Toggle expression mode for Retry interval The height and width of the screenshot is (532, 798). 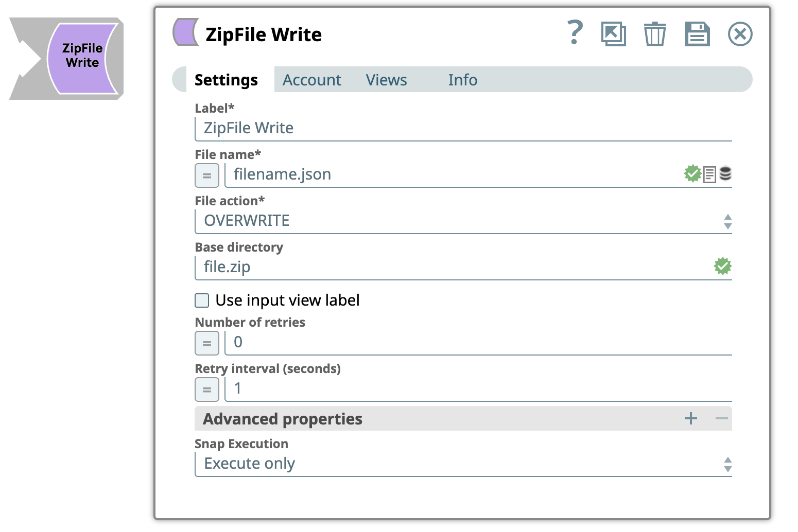click(207, 389)
